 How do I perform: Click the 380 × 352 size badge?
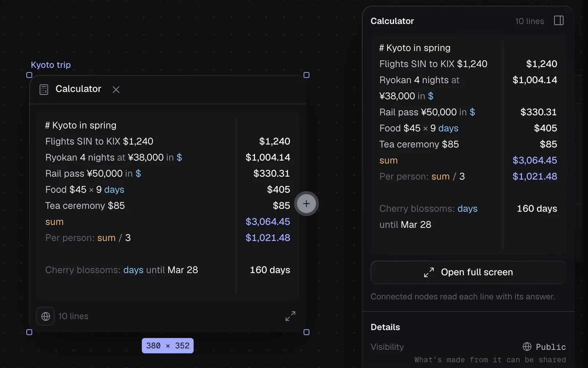[168, 346]
